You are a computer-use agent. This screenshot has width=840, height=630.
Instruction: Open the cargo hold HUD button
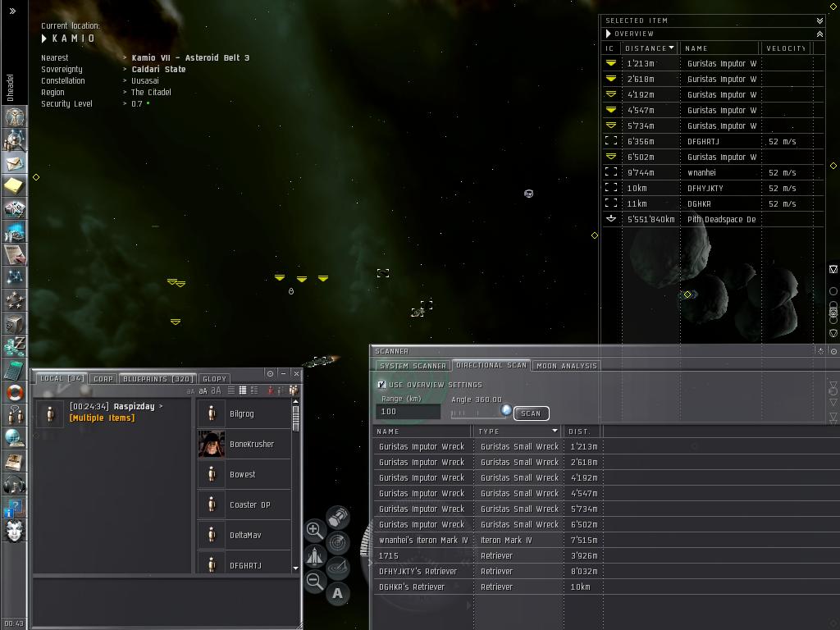point(338,518)
